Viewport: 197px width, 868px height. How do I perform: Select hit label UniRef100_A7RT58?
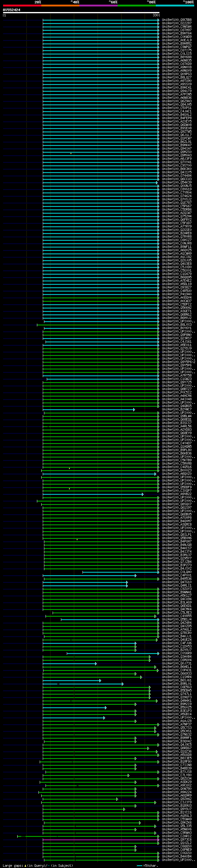click(176, 375)
